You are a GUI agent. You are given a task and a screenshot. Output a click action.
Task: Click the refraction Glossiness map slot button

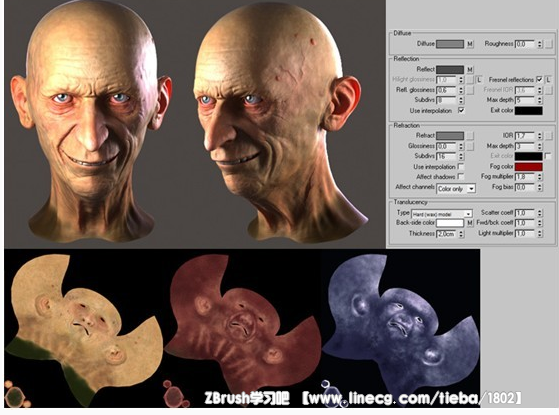(470, 146)
